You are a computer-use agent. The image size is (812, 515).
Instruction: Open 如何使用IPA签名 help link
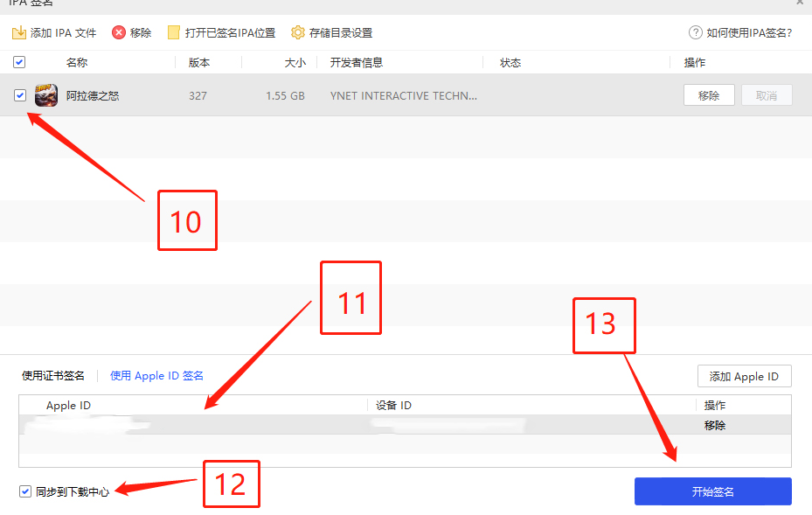[x=749, y=33]
